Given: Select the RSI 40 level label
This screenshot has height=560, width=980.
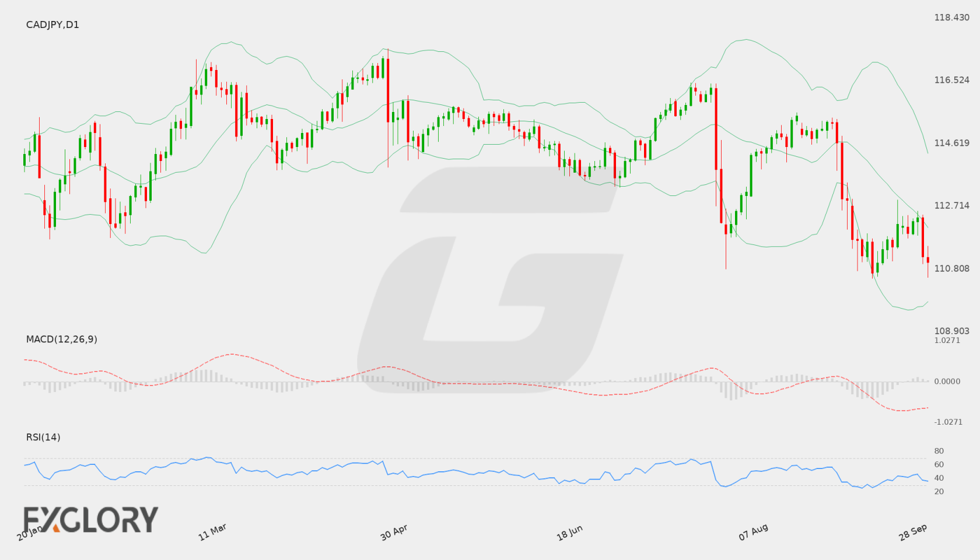Looking at the screenshot, I should tap(939, 478).
